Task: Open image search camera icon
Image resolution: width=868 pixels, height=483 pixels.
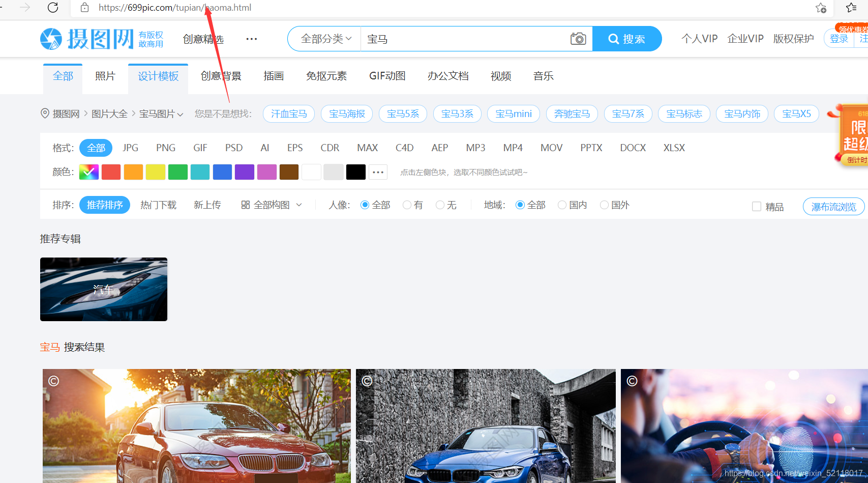Action: (578, 39)
